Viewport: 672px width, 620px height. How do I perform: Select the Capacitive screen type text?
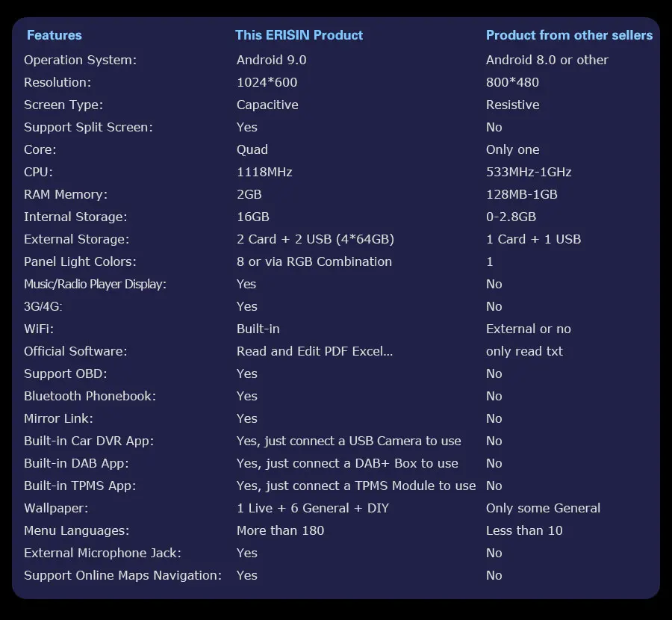[267, 105]
